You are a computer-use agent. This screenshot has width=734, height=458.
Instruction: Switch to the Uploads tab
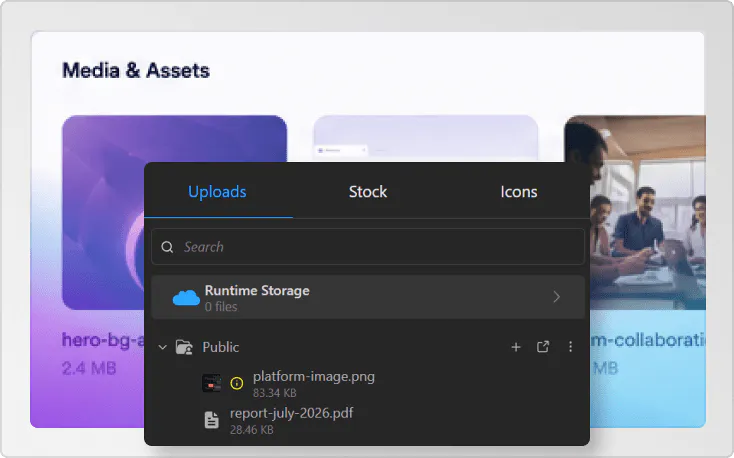click(218, 192)
